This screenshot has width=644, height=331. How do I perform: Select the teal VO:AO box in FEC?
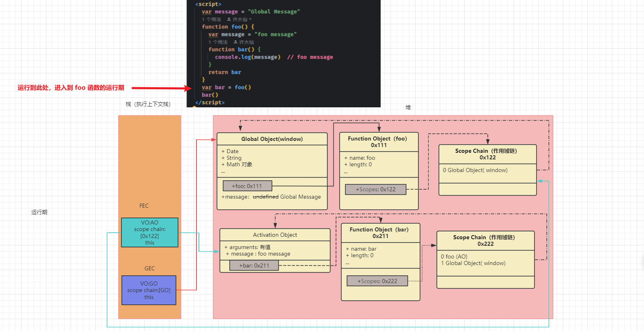149,232
